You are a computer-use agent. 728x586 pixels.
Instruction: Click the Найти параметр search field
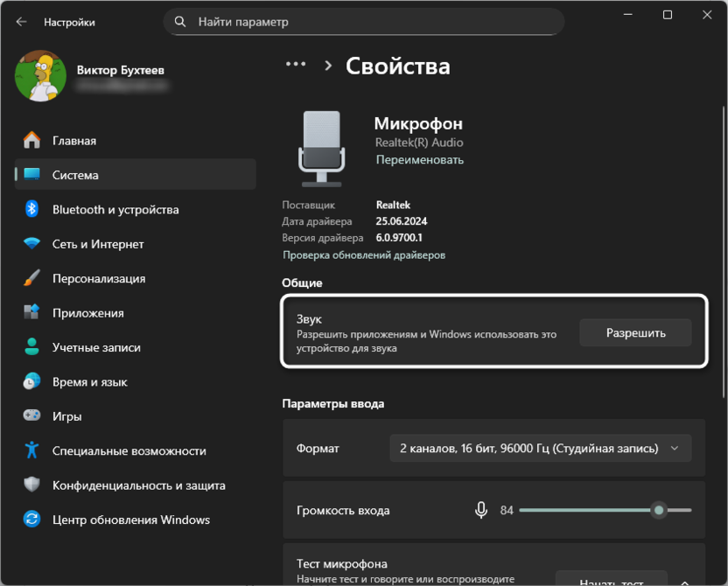(x=364, y=21)
